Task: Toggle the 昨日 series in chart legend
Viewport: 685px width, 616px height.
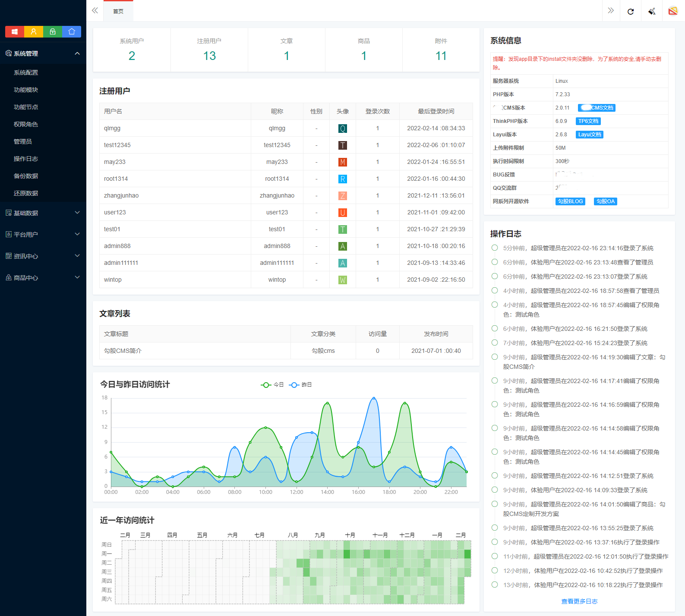Action: click(x=301, y=385)
